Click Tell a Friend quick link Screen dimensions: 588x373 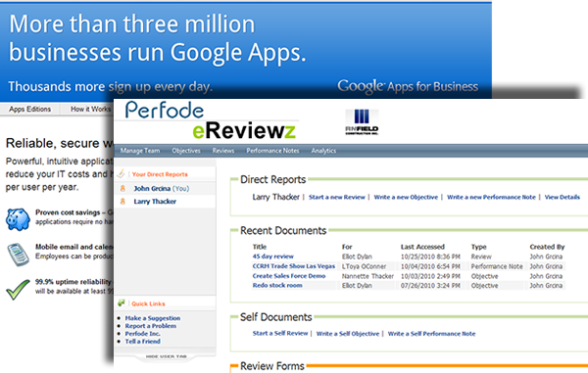[x=142, y=342]
